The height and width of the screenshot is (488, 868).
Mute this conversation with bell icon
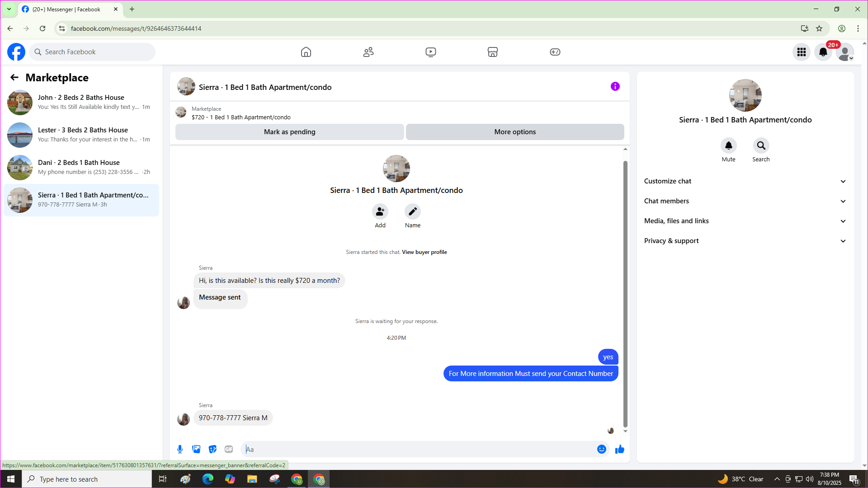tap(728, 145)
